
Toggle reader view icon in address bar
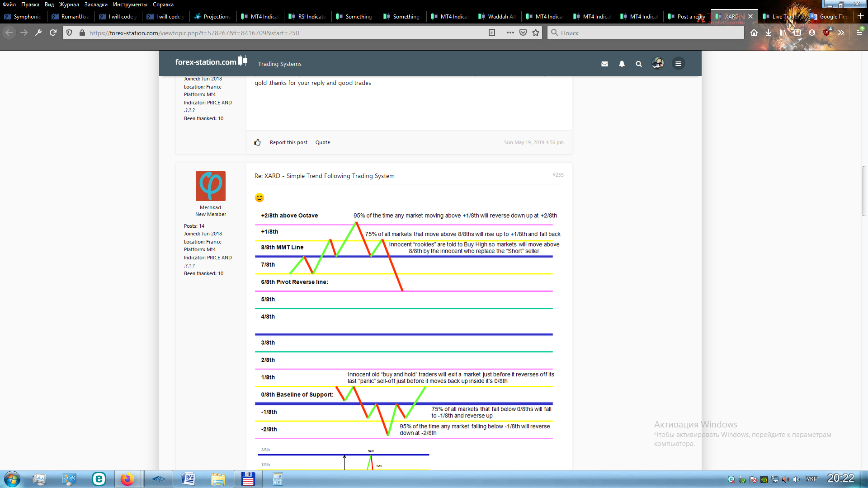point(492,33)
